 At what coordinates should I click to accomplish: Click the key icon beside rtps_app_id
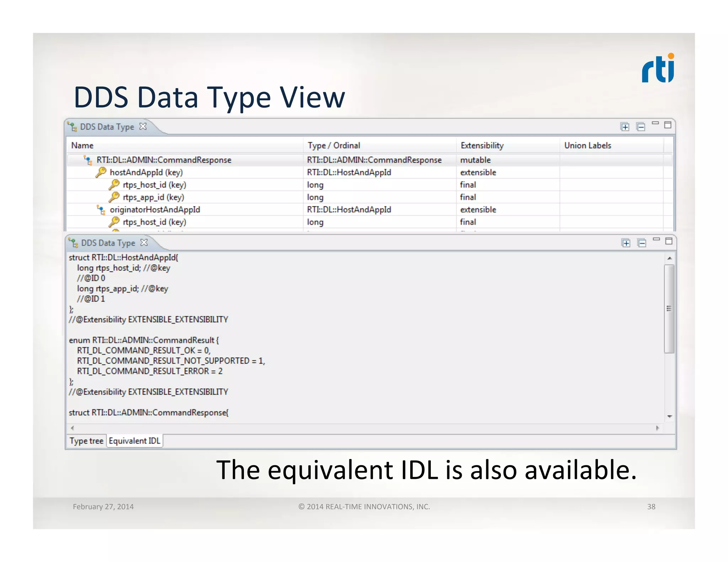114,197
